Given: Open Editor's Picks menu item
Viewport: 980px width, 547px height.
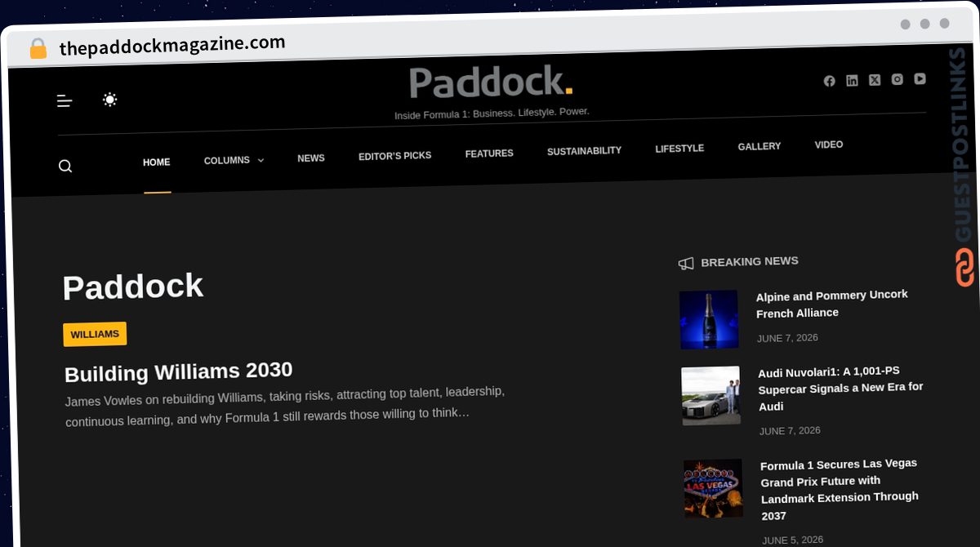Looking at the screenshot, I should tap(394, 156).
